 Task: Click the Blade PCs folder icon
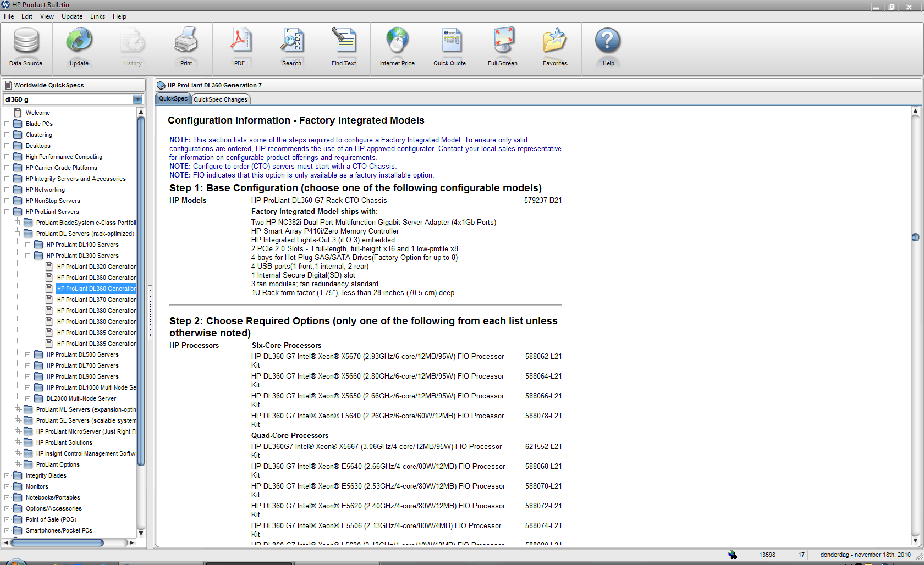[x=18, y=124]
